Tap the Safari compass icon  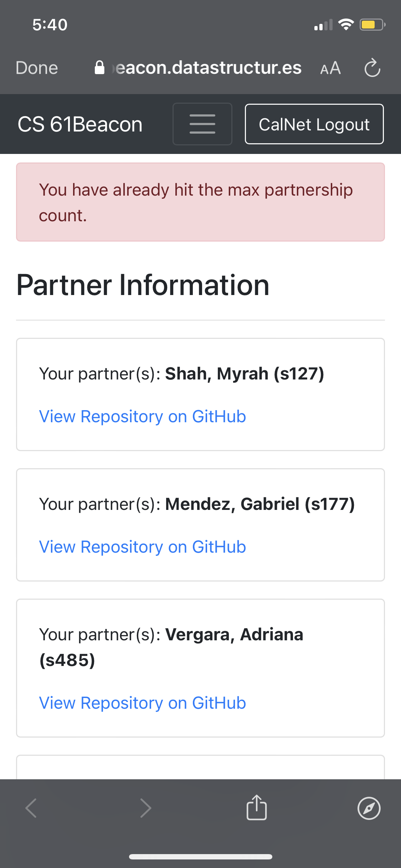pyautogui.click(x=369, y=808)
